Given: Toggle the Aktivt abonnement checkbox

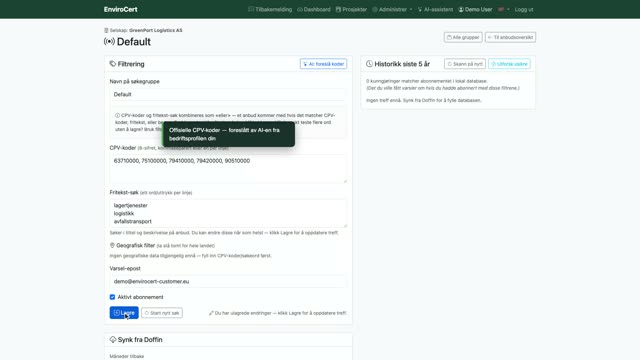Looking at the screenshot, I should click(112, 297).
